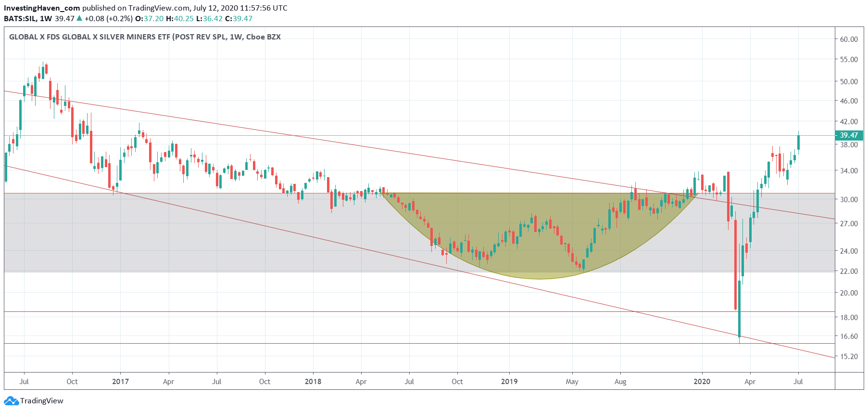Click the 1W timeframe in the header

(x=46, y=19)
